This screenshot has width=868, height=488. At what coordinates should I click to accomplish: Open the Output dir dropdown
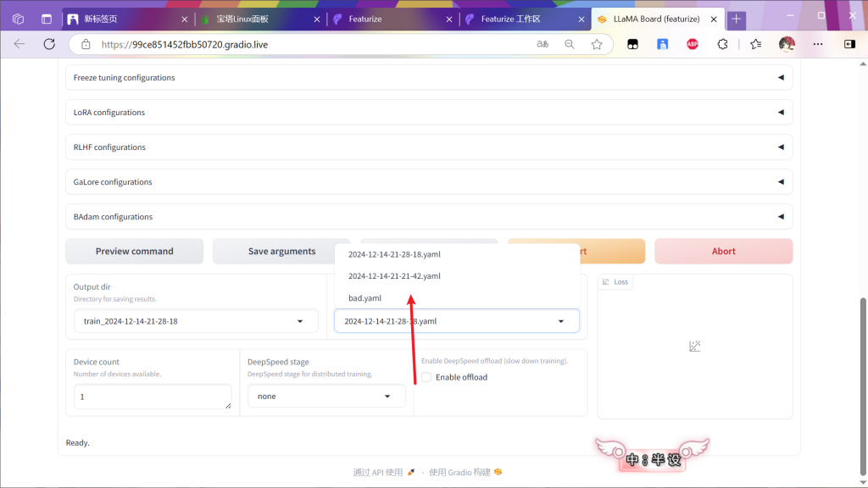click(x=196, y=321)
